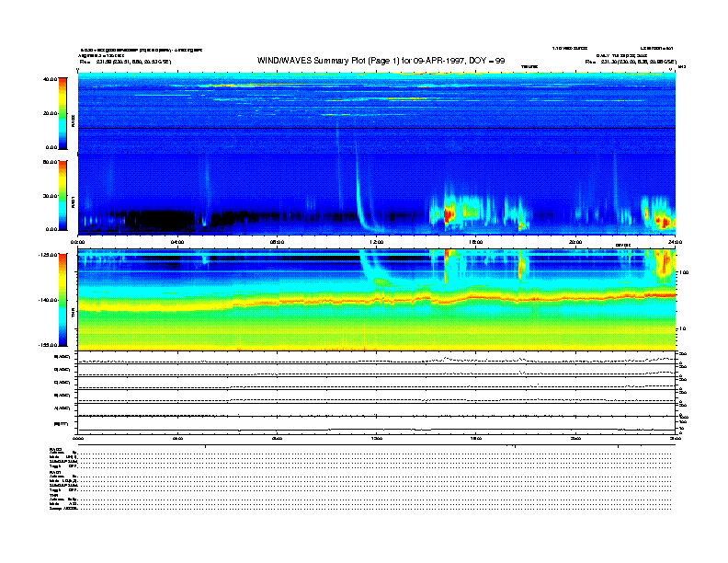The width and height of the screenshot is (728, 563).
Task: Select the -125.00 label on TNR scale
Action: tap(48, 255)
